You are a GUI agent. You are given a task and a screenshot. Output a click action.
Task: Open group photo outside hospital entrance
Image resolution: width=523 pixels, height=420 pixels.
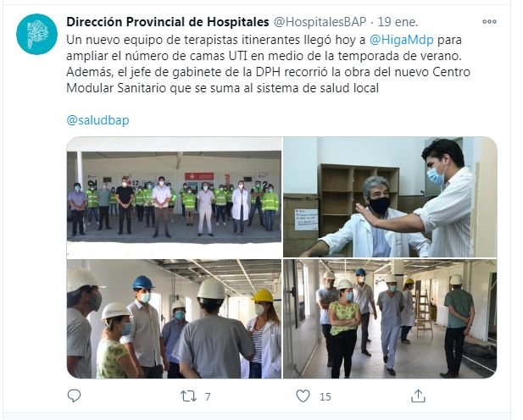point(174,197)
